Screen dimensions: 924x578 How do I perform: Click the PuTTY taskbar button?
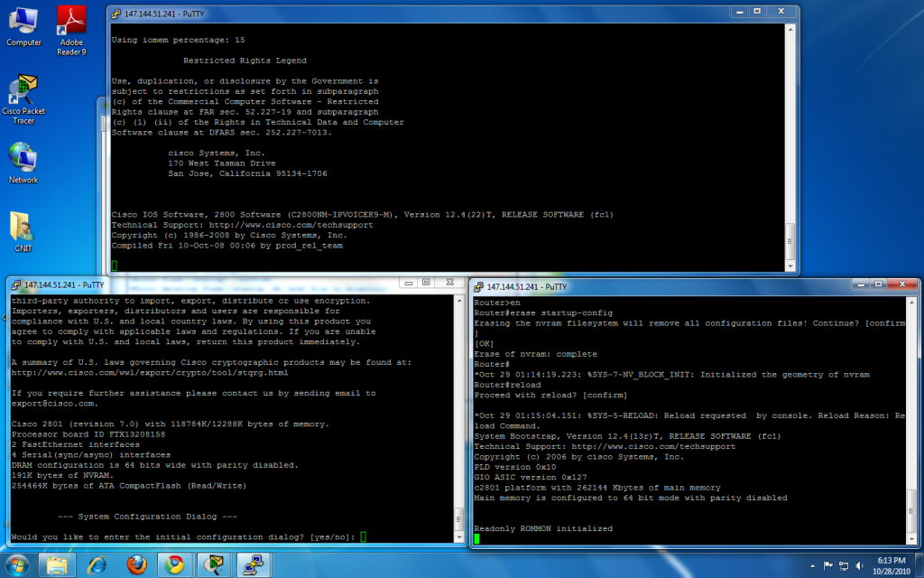tap(253, 564)
